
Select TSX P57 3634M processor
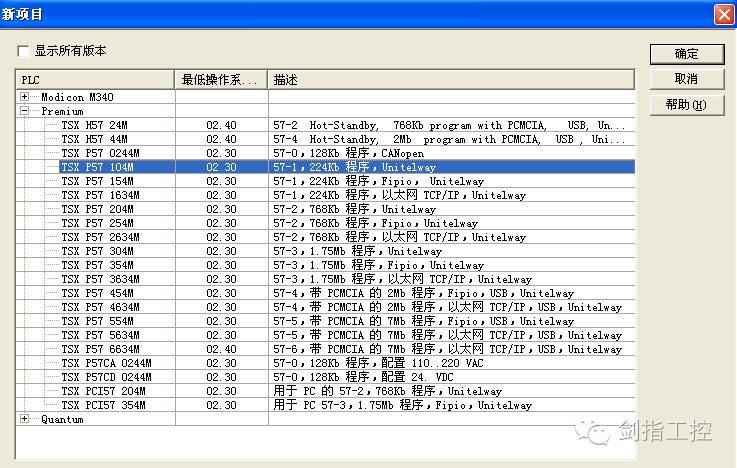pos(101,279)
